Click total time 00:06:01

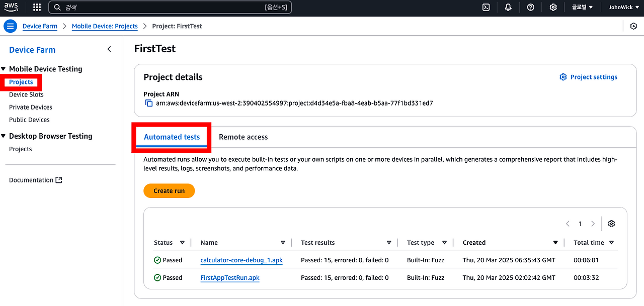click(586, 260)
